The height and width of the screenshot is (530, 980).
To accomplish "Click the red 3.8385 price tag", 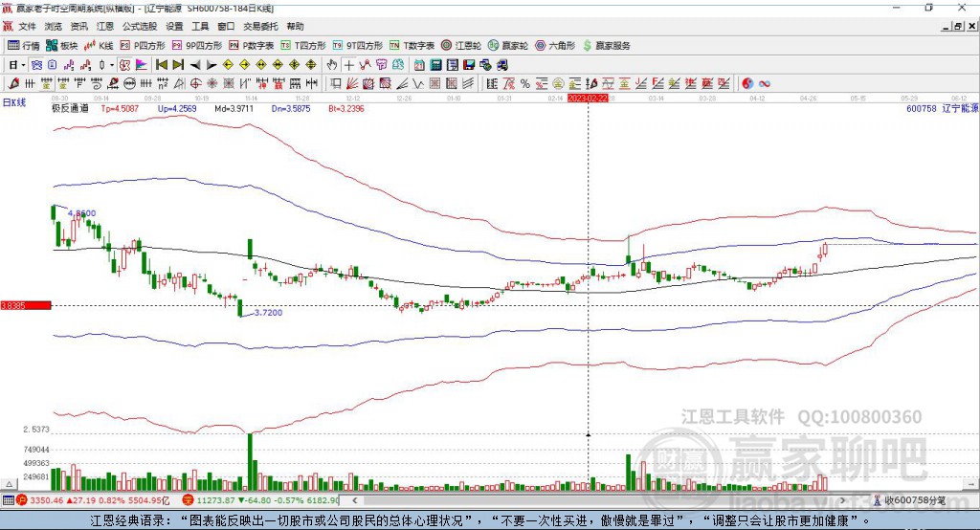I will pyautogui.click(x=26, y=305).
